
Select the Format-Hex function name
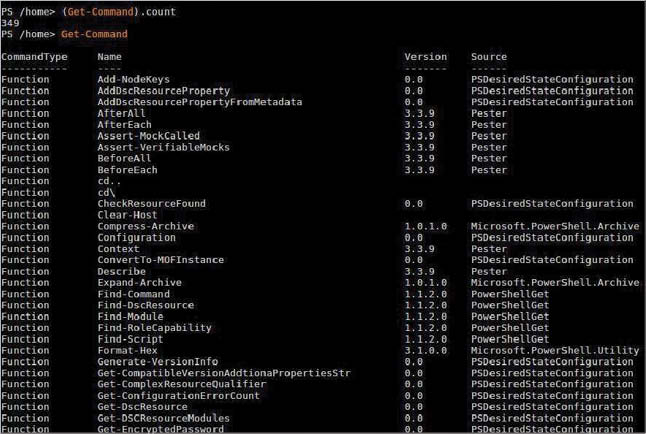coord(128,350)
